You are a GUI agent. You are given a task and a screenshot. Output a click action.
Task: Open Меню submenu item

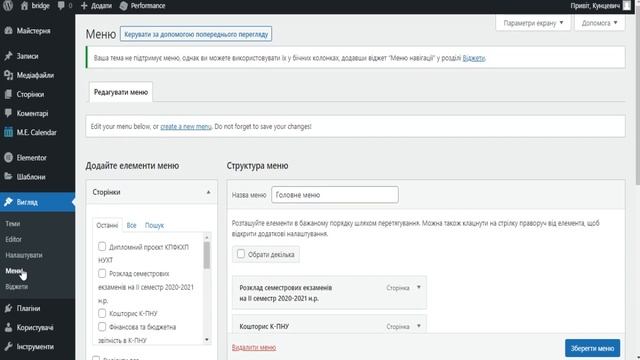[x=14, y=271]
